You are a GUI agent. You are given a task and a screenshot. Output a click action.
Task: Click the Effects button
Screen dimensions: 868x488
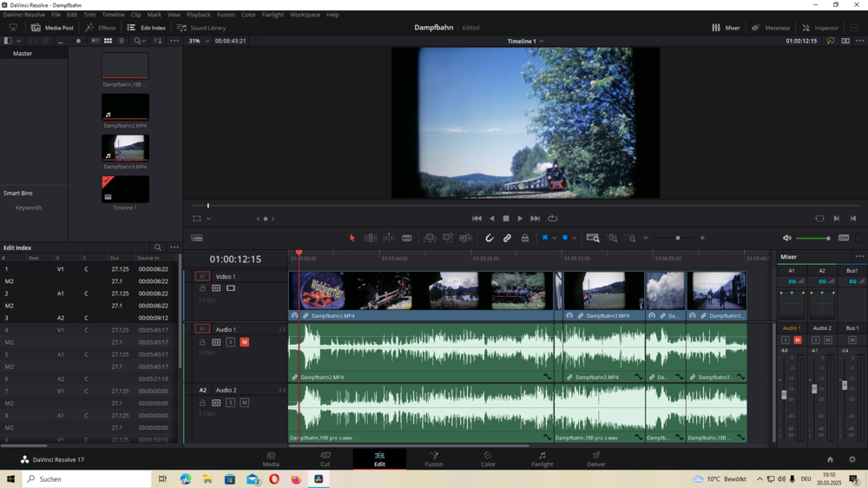click(x=101, y=28)
